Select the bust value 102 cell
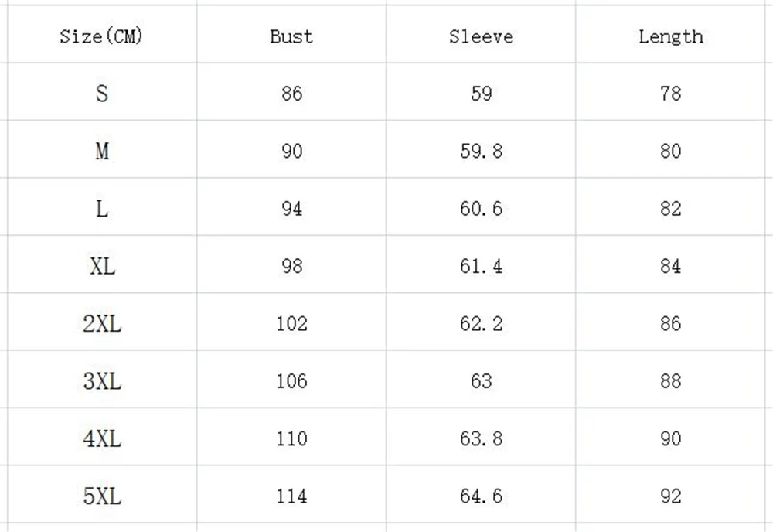The height and width of the screenshot is (532, 773). click(291, 323)
